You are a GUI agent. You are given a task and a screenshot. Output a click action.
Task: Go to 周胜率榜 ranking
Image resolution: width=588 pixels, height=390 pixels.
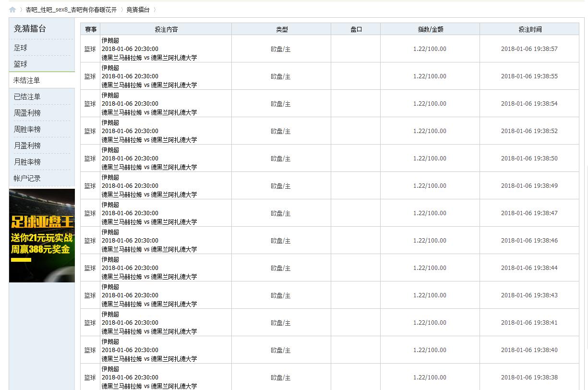[x=27, y=130]
